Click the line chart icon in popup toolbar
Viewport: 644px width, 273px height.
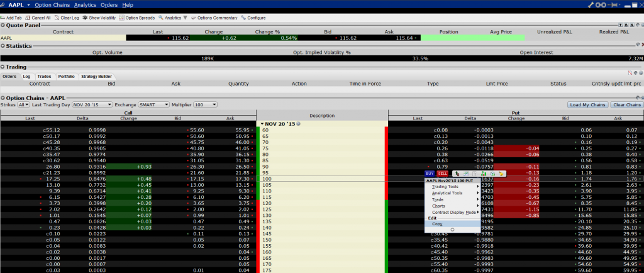tap(466, 174)
